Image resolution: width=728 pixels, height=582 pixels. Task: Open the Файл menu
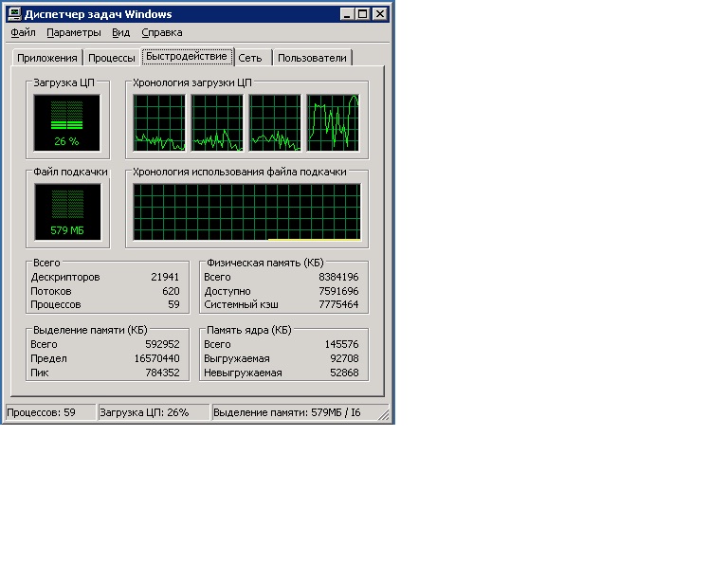[x=23, y=33]
